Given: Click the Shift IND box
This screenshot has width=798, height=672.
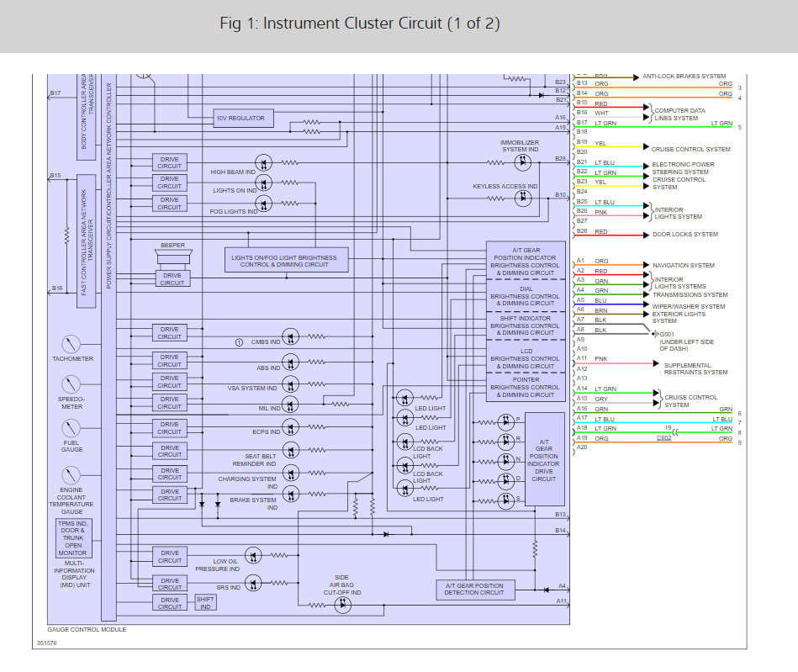Looking at the screenshot, I should [x=205, y=602].
